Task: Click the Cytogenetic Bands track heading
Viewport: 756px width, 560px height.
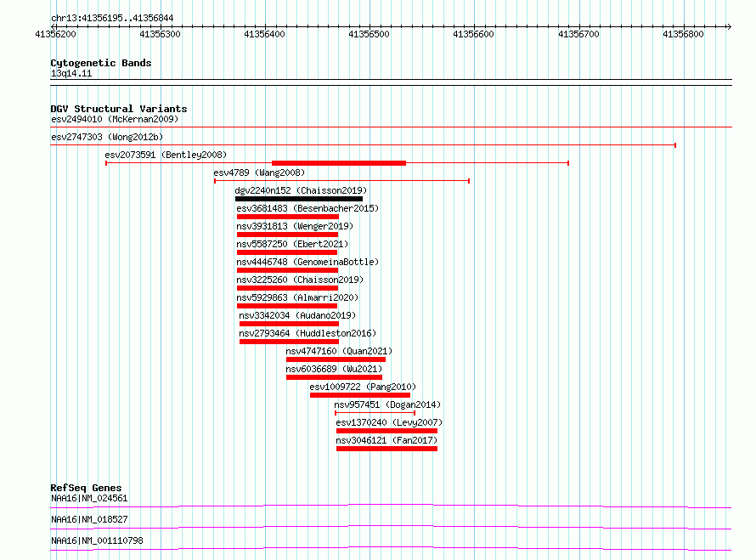Action: point(101,63)
